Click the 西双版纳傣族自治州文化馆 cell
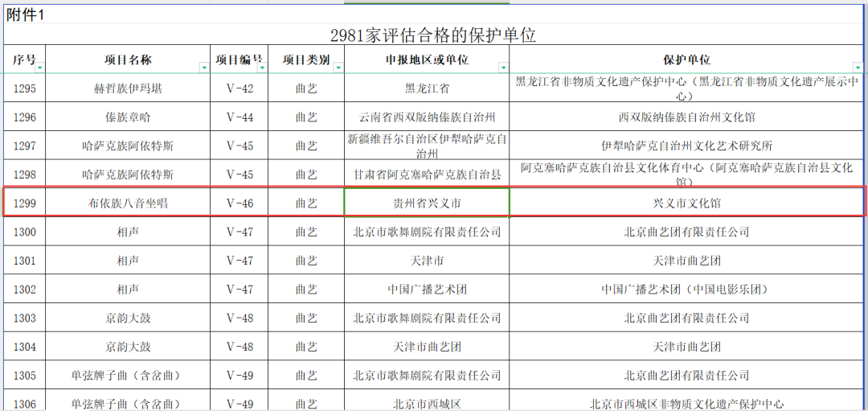The height and width of the screenshot is (411, 868). point(686,117)
